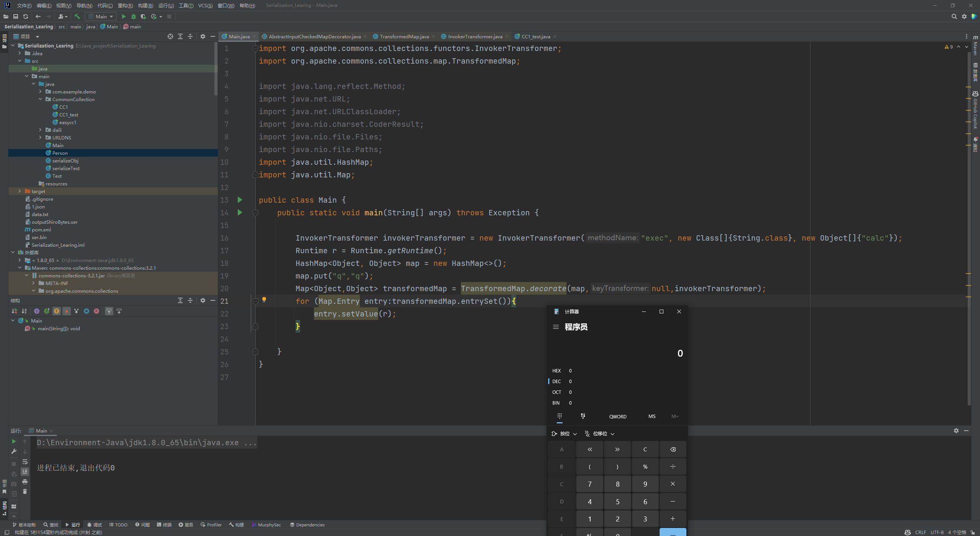Save all files via toolbar disk icon
This screenshot has height=536, width=980.
click(16, 16)
